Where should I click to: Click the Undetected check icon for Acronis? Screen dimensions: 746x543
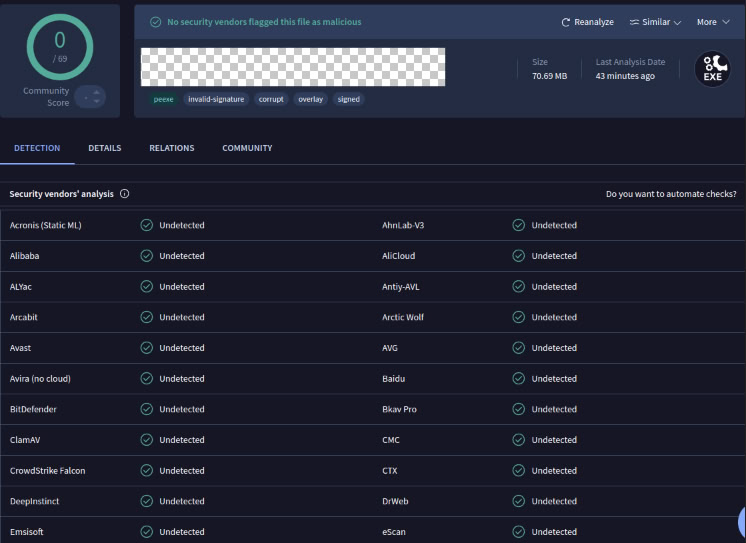coord(147,225)
